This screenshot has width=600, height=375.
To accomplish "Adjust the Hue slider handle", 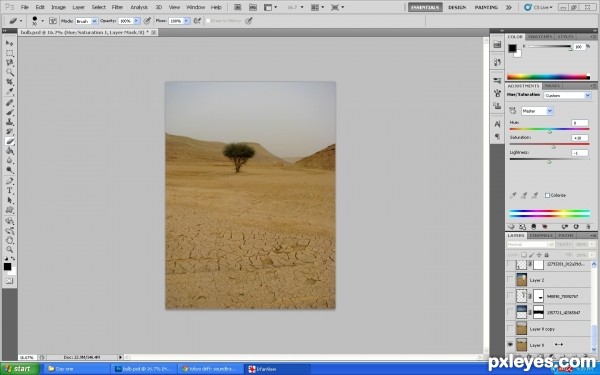I will click(x=549, y=132).
